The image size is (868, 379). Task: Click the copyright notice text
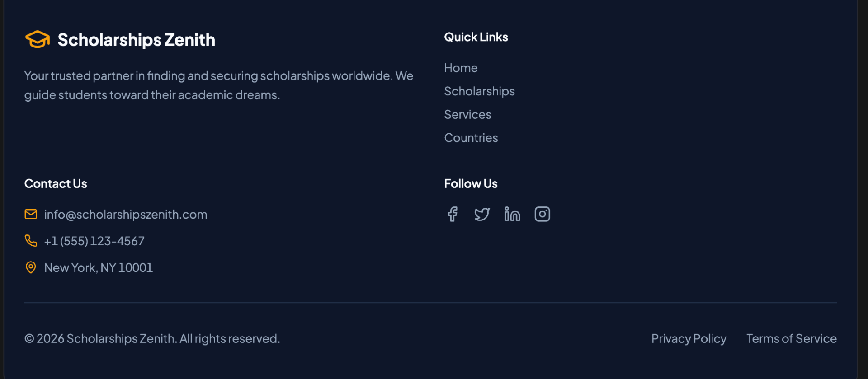pos(152,339)
